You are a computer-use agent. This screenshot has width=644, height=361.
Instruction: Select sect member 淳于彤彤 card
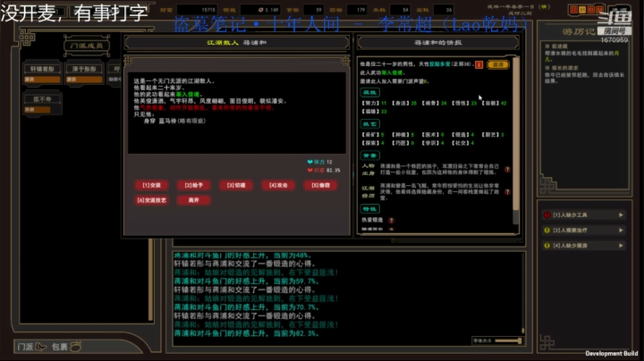tap(84, 74)
